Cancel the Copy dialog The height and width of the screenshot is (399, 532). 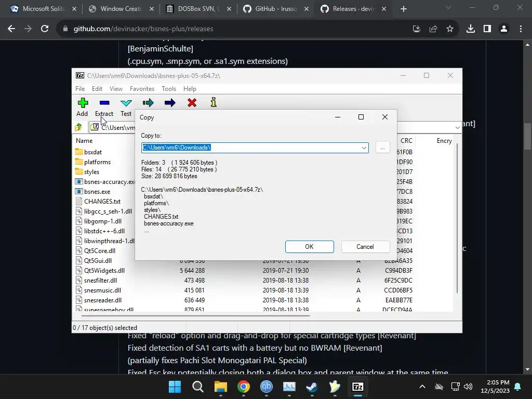[365, 247]
